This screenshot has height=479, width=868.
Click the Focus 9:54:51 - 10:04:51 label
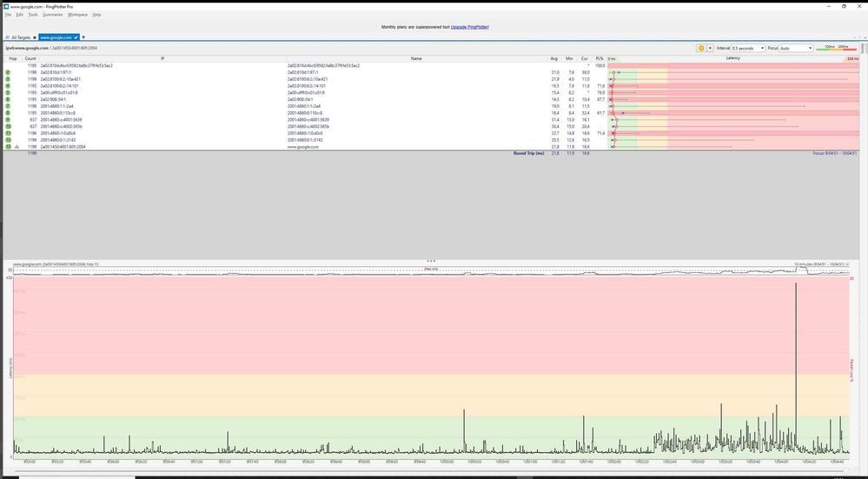coord(835,153)
